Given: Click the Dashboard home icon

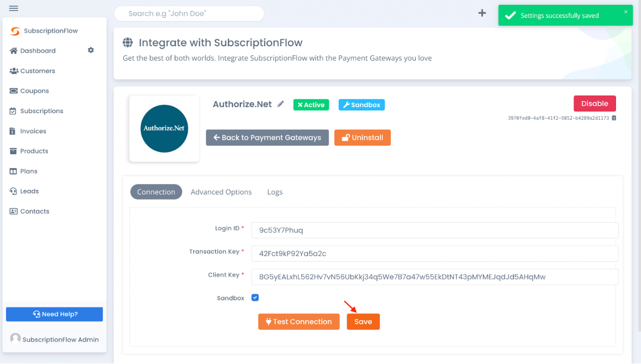Looking at the screenshot, I should pyautogui.click(x=14, y=51).
